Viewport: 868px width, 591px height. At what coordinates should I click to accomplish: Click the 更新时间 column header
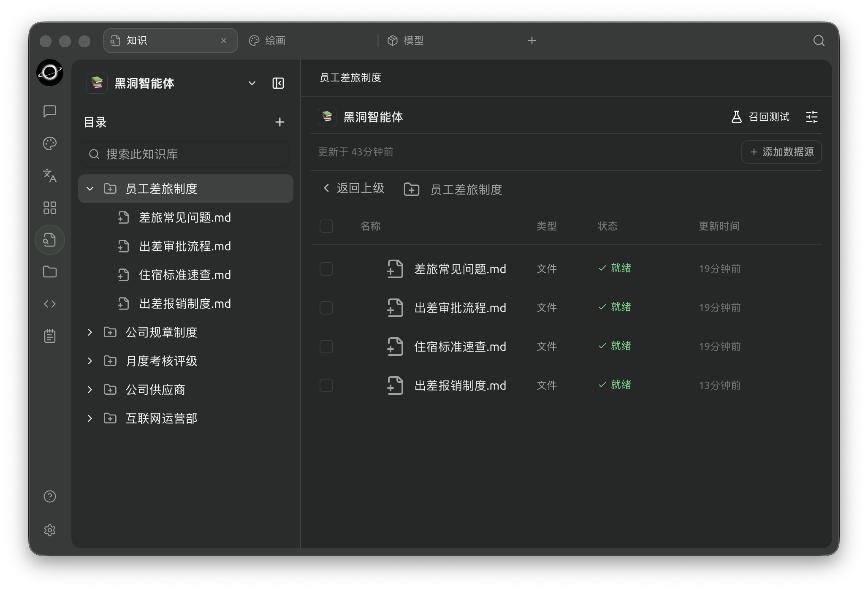tap(719, 226)
